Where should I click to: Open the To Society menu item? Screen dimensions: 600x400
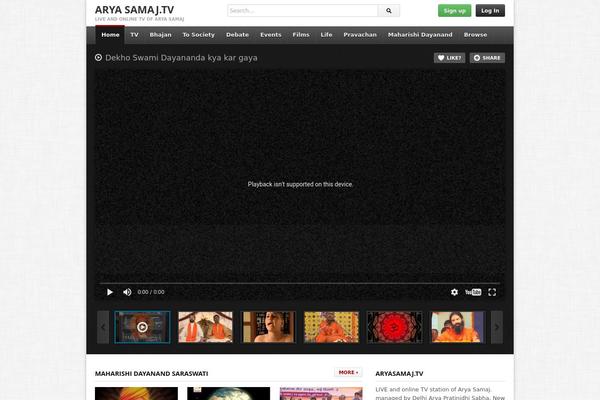pyautogui.click(x=199, y=35)
